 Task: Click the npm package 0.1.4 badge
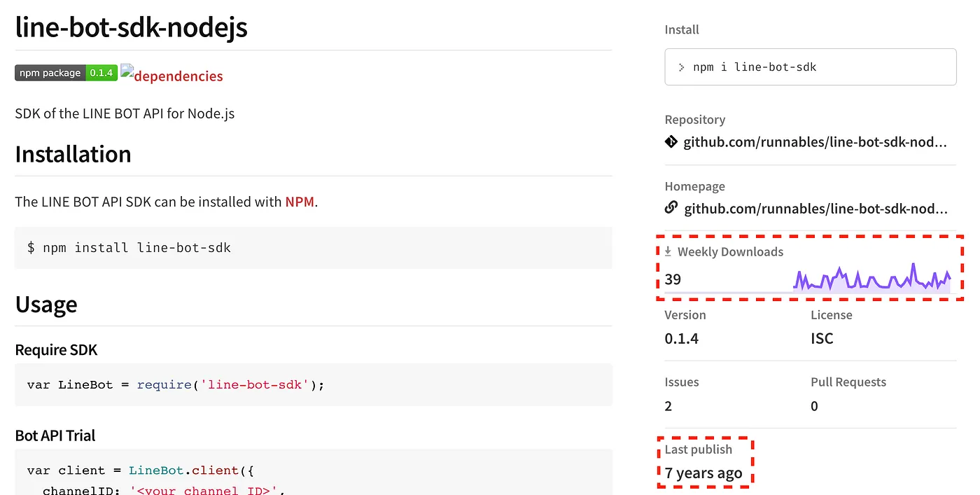pyautogui.click(x=66, y=73)
